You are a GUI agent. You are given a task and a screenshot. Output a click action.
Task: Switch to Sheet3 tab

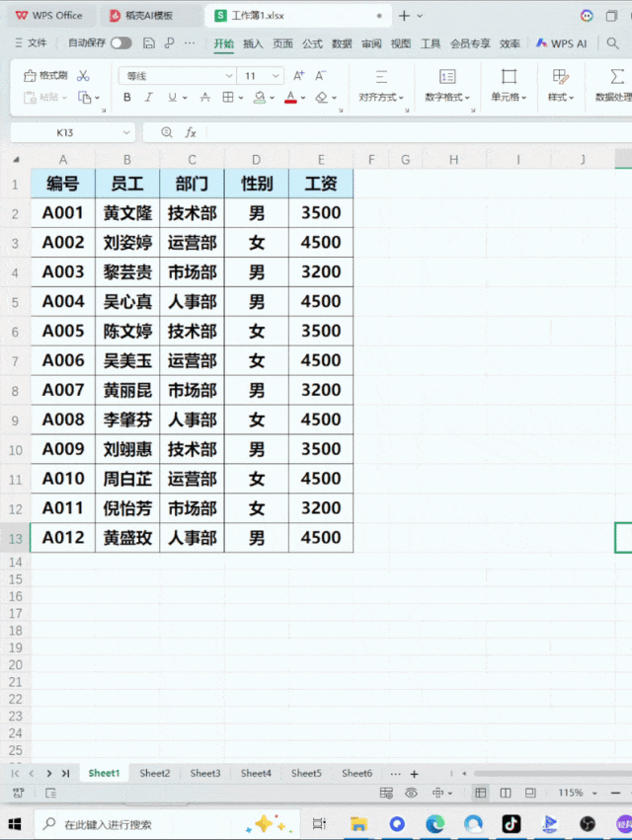205,773
